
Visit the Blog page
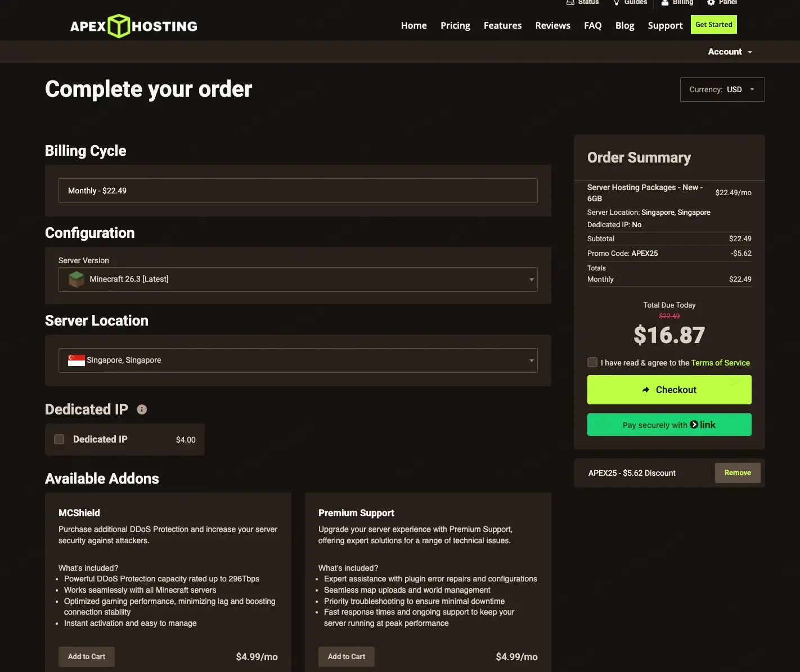tap(624, 26)
